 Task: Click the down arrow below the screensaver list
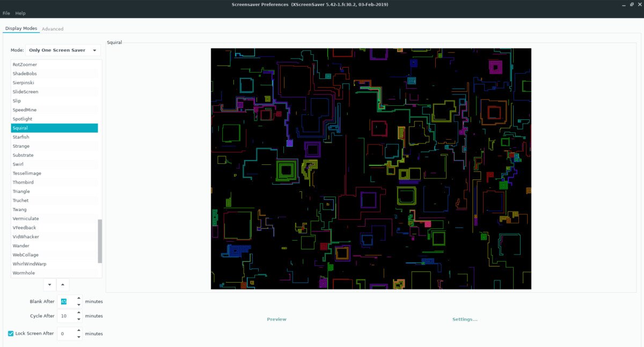50,285
